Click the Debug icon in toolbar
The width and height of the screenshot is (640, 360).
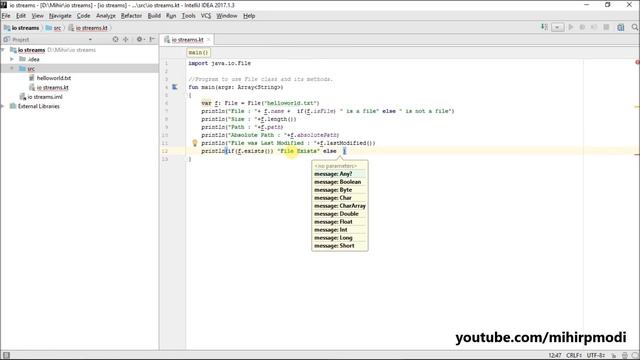pos(582,27)
